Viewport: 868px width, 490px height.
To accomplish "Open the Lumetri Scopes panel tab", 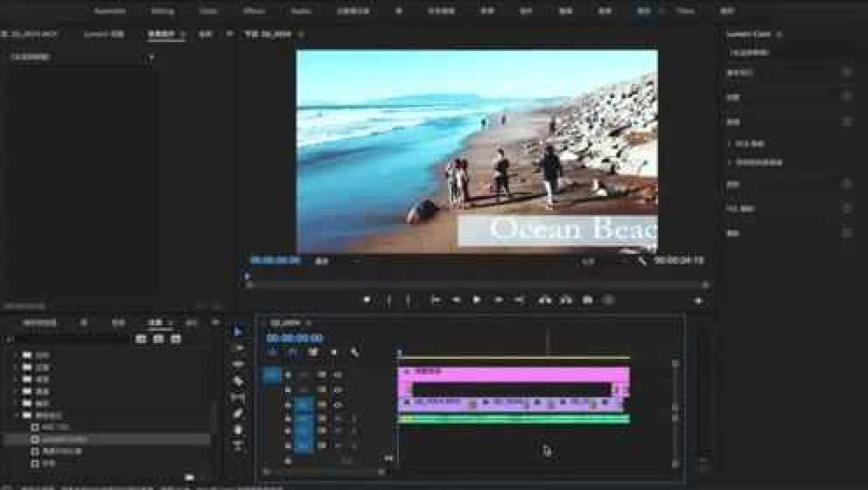I will point(103,34).
